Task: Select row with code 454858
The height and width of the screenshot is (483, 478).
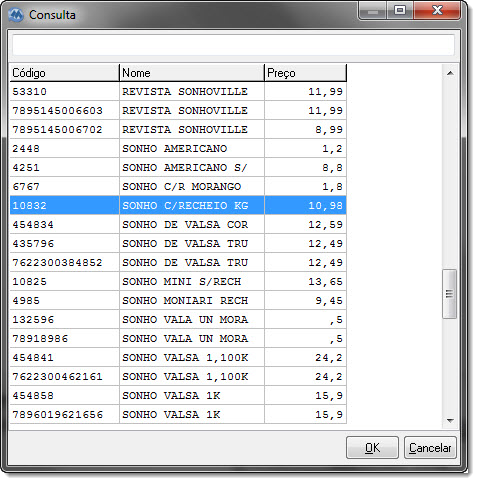Action: [178, 395]
